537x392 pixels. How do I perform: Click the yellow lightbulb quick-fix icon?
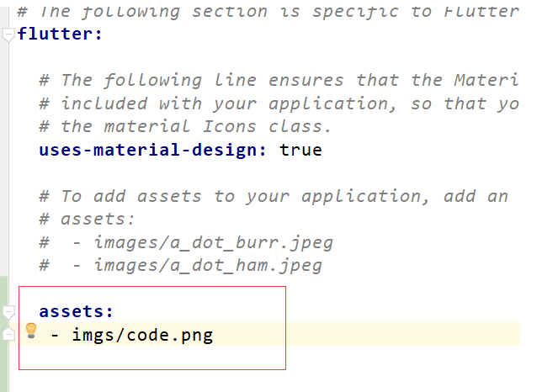pyautogui.click(x=31, y=331)
